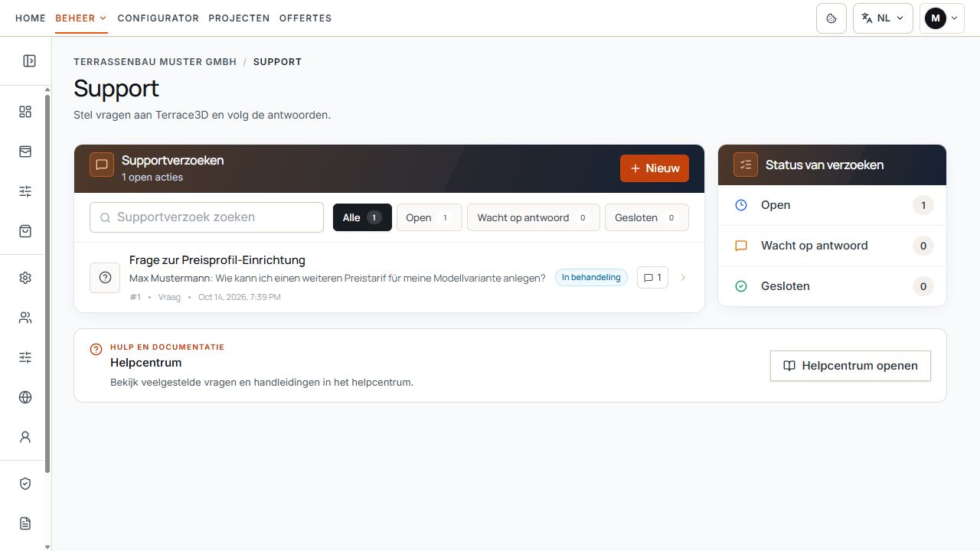Open the dashboard grid icon in sidebar

coord(25,112)
